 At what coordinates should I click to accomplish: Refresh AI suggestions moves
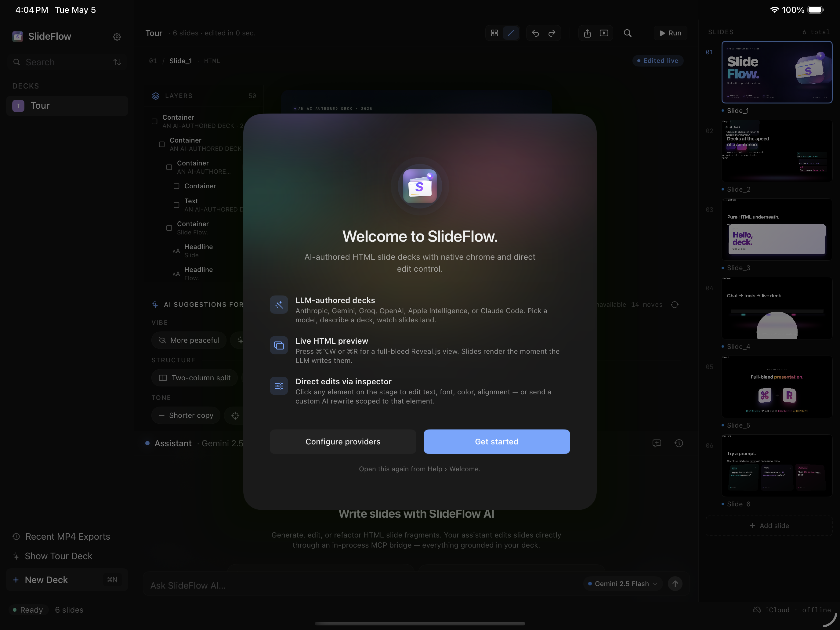point(675,305)
